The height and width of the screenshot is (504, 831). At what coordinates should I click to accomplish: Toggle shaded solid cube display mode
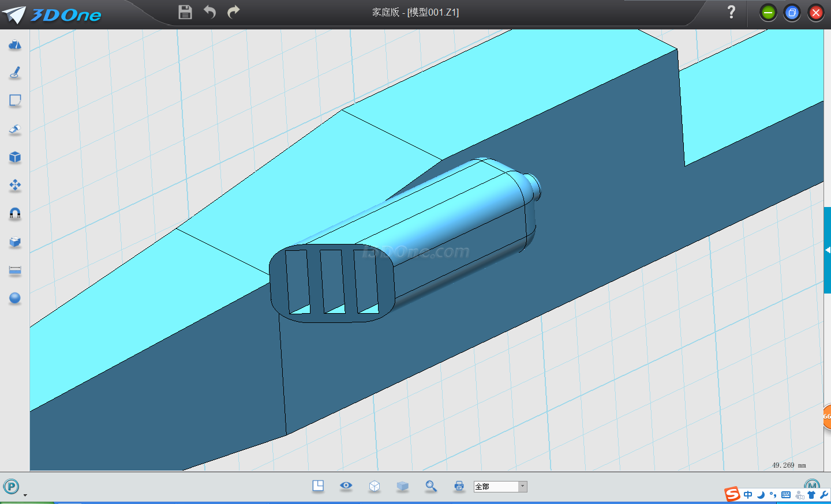(403, 486)
